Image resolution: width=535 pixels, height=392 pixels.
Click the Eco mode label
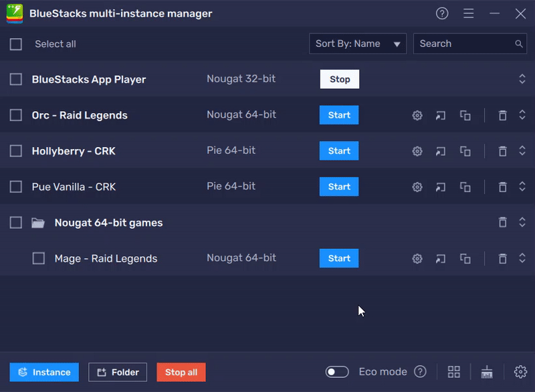click(383, 371)
